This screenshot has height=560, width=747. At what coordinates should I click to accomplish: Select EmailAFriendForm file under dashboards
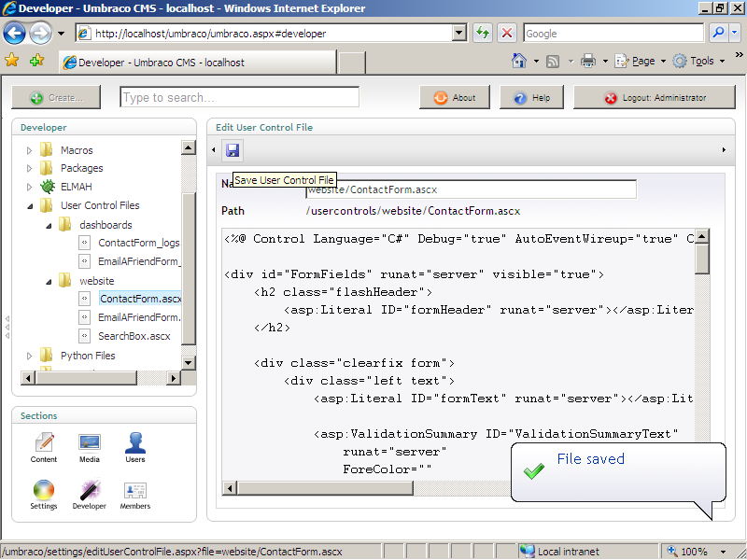point(130,261)
